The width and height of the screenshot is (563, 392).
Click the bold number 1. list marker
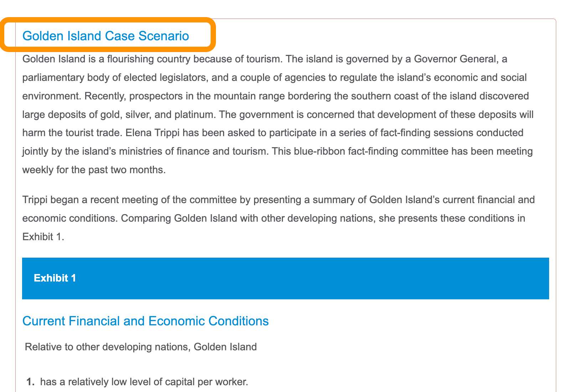(x=31, y=382)
